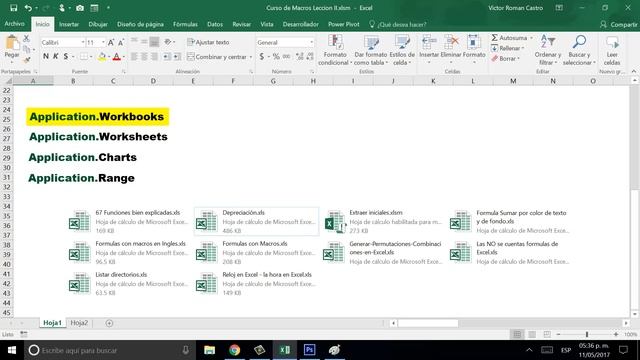Open Dar formato como tabla gallery
This screenshot has height=360, width=640.
tap(371, 50)
